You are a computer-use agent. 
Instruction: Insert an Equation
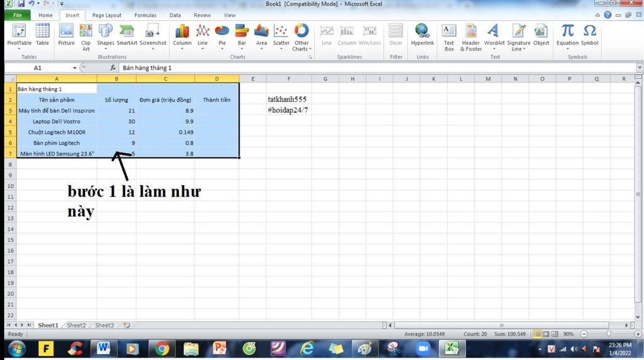coord(567,37)
